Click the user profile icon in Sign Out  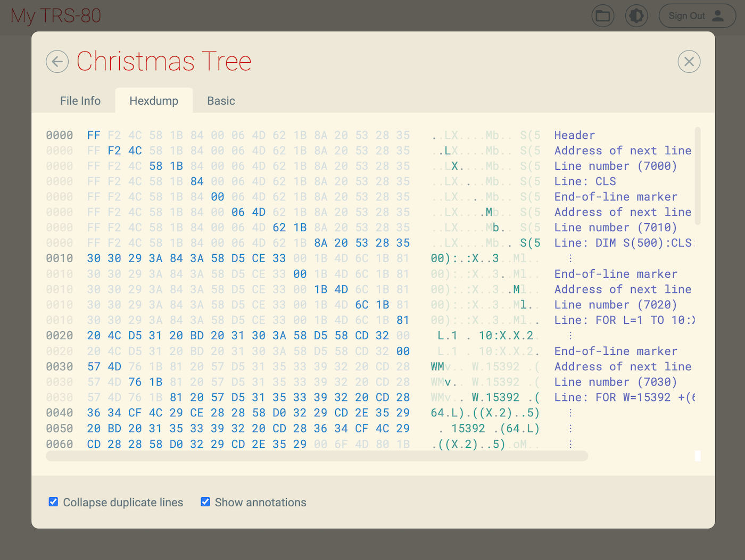click(x=718, y=16)
